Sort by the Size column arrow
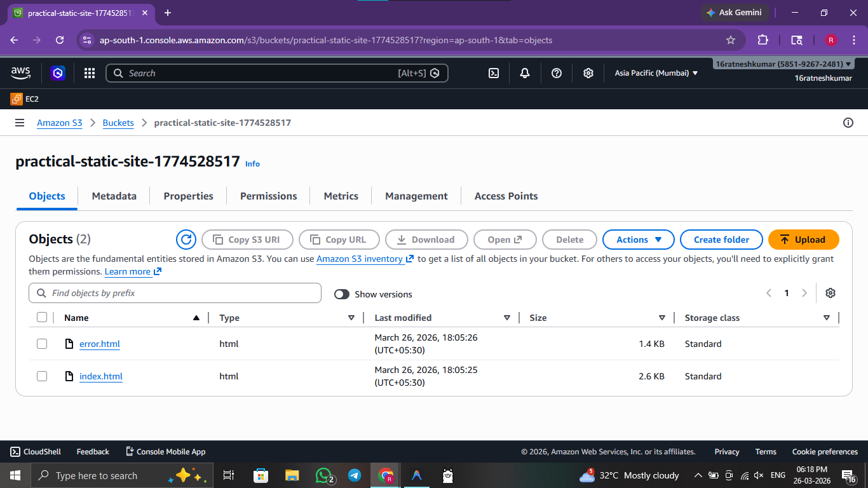Viewport: 868px width, 488px height. (x=662, y=318)
